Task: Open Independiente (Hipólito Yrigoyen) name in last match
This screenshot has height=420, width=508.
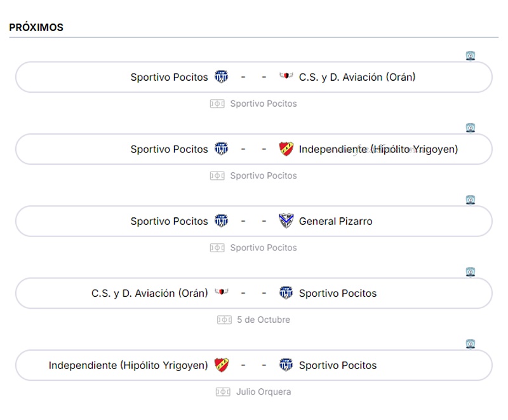Action: click(128, 365)
